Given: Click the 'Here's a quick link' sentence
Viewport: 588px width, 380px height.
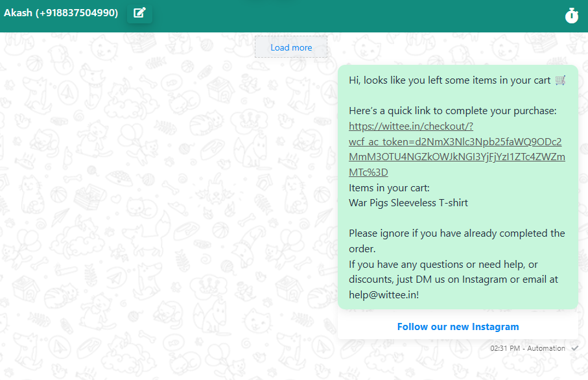Looking at the screenshot, I should pyautogui.click(x=453, y=111).
